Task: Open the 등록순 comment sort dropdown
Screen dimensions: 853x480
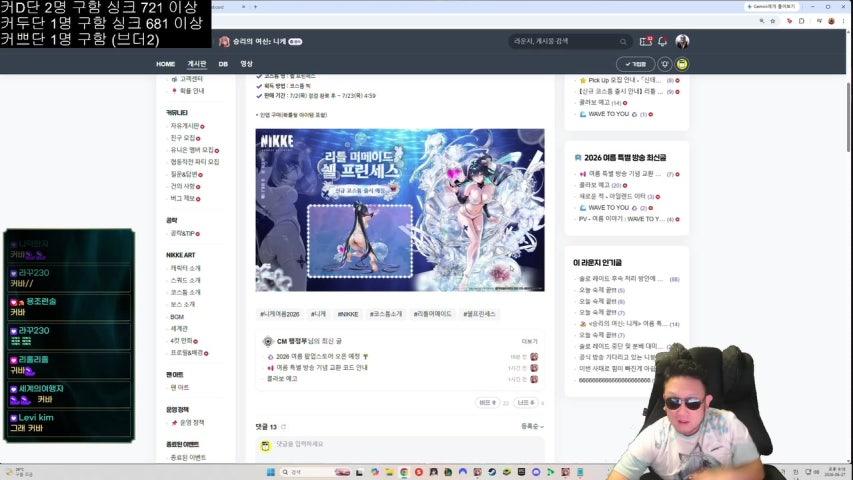Action: (x=532, y=426)
